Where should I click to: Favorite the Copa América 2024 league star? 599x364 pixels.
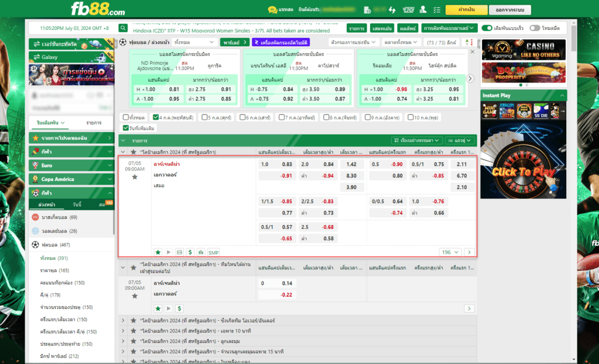(x=133, y=152)
